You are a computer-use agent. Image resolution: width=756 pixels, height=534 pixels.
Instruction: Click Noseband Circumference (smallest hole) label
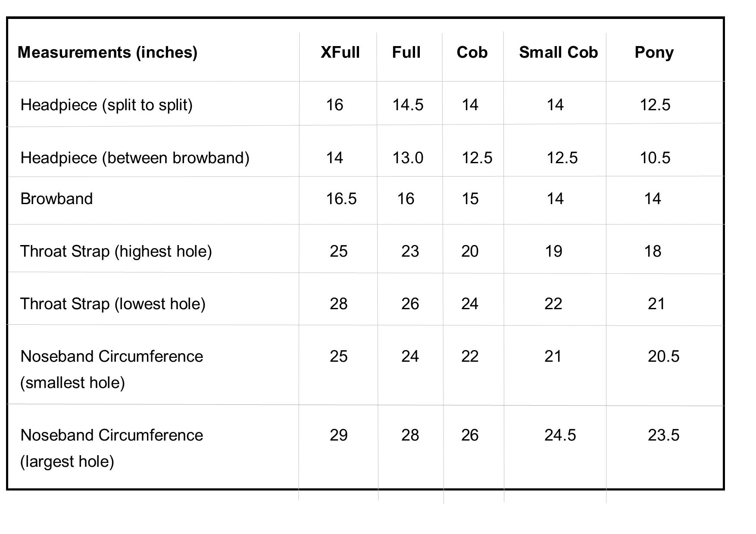tap(112, 369)
